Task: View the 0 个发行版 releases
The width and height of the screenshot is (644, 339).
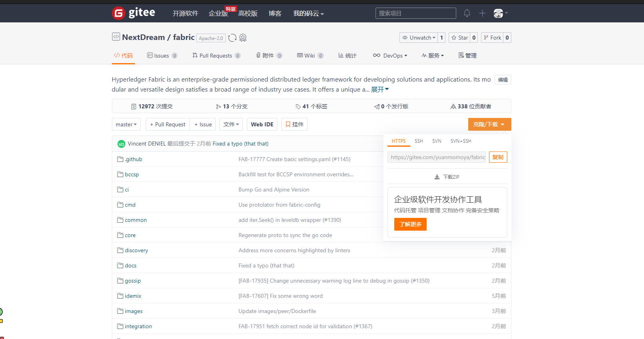Action: click(391, 106)
